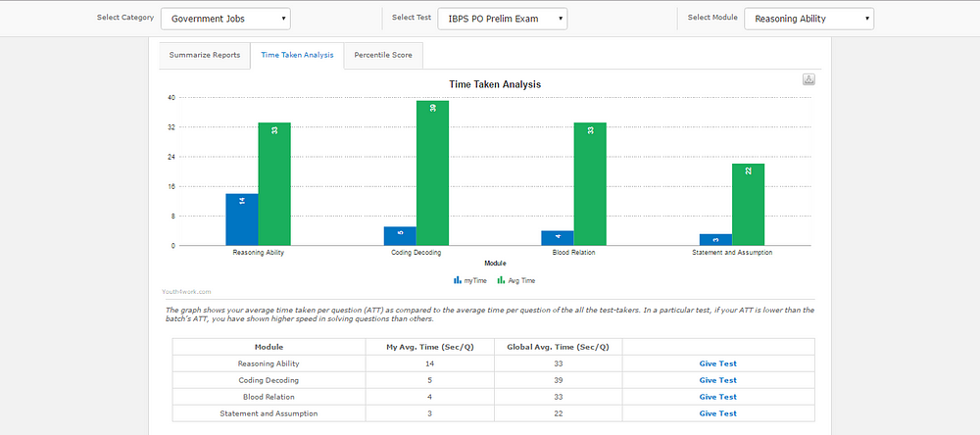Click Coding Decoding cell in table
Viewport: 980px width, 435px height.
(269, 380)
